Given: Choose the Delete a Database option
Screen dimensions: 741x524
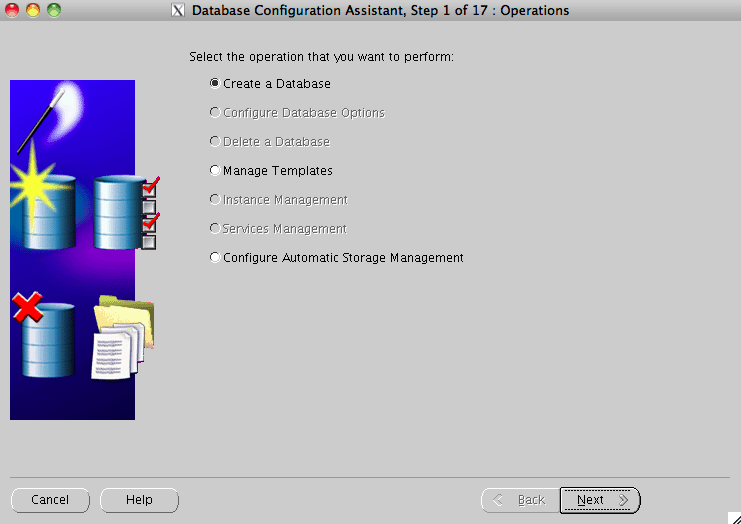Looking at the screenshot, I should [214, 142].
